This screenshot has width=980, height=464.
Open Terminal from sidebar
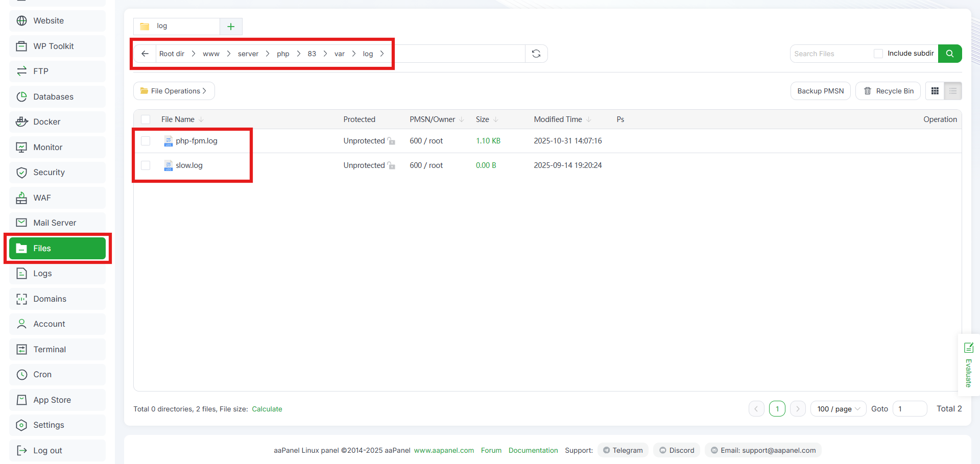click(x=57, y=349)
